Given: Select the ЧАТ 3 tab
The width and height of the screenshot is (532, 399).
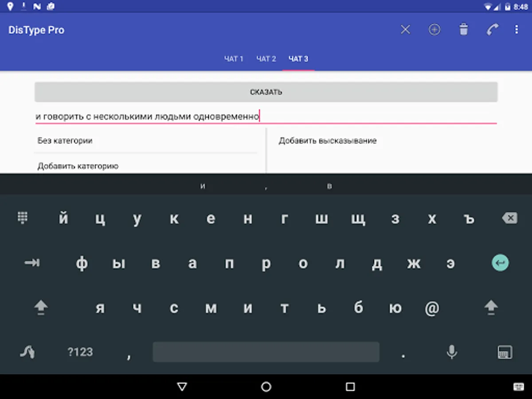Looking at the screenshot, I should (x=298, y=59).
